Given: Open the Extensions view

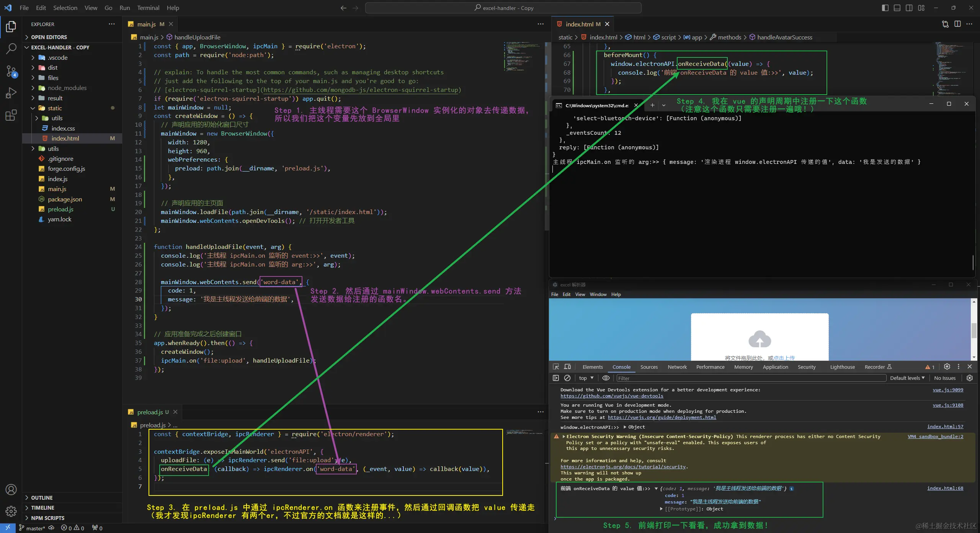Looking at the screenshot, I should click(11, 115).
